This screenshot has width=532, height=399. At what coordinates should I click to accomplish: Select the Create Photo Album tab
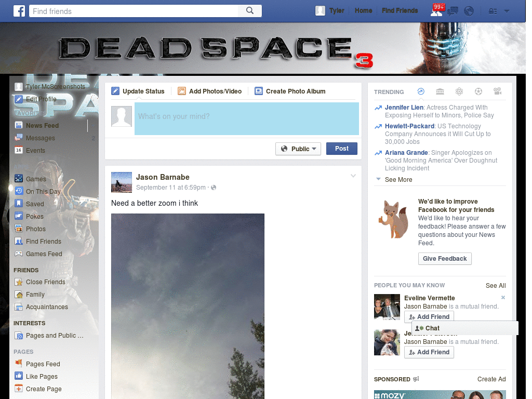click(290, 91)
